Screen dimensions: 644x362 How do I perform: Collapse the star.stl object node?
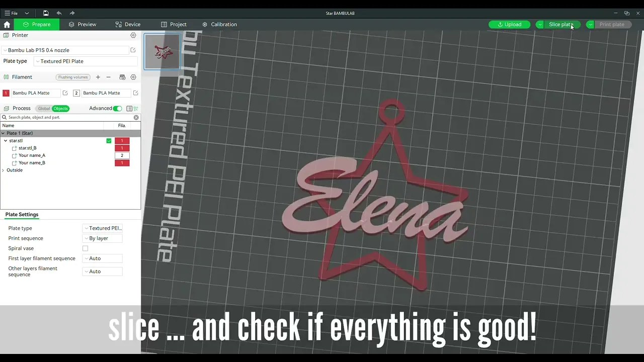(6, 141)
